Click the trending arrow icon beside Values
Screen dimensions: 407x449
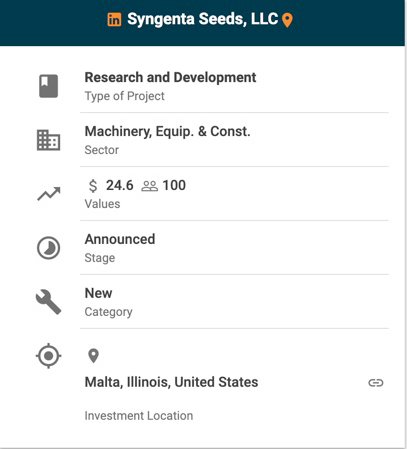coord(49,194)
